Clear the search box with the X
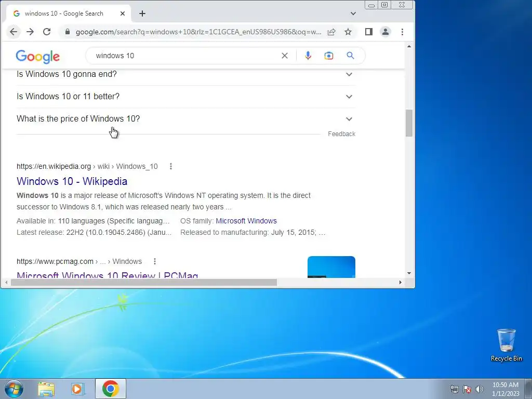The width and height of the screenshot is (532, 399). (285, 56)
